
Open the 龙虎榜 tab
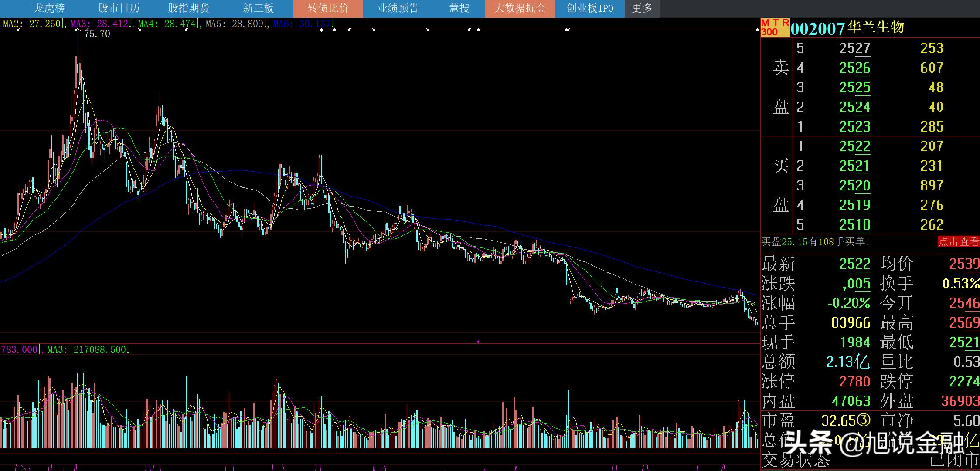(x=49, y=8)
